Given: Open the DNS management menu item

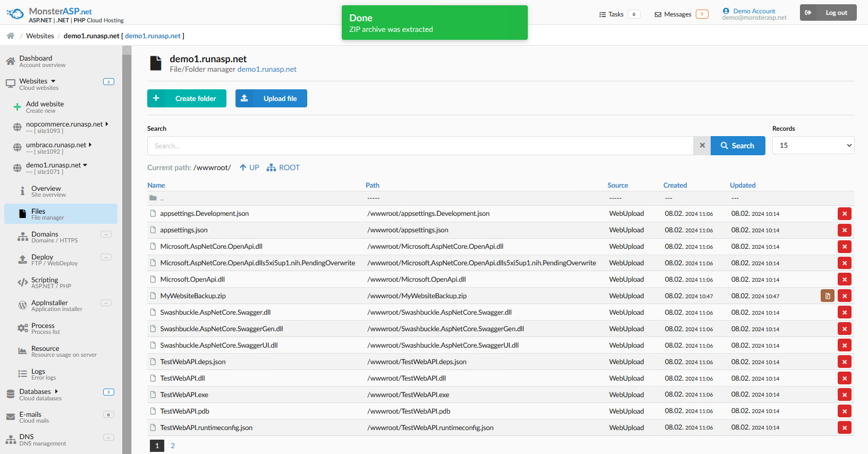Looking at the screenshot, I should point(61,440).
